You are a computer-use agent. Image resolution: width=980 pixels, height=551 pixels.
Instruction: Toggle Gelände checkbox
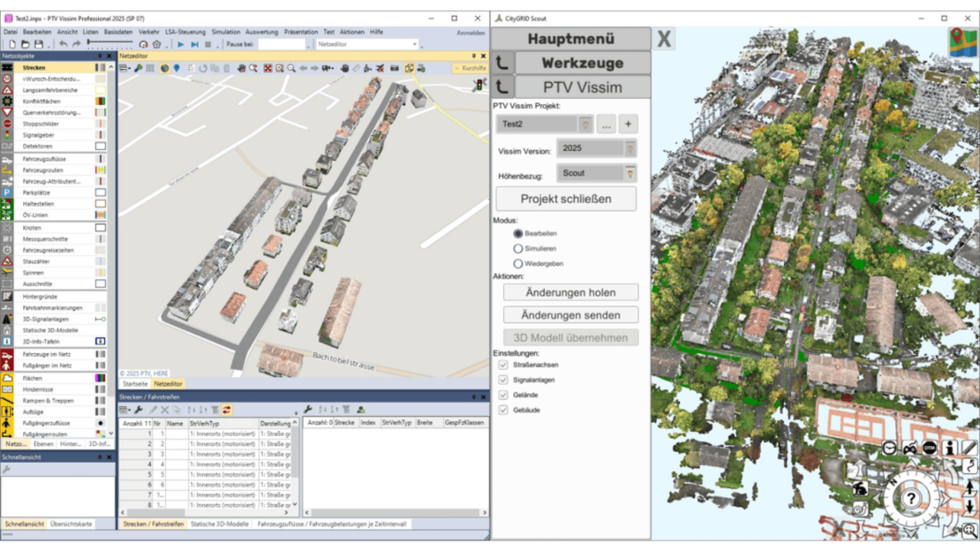coord(503,395)
